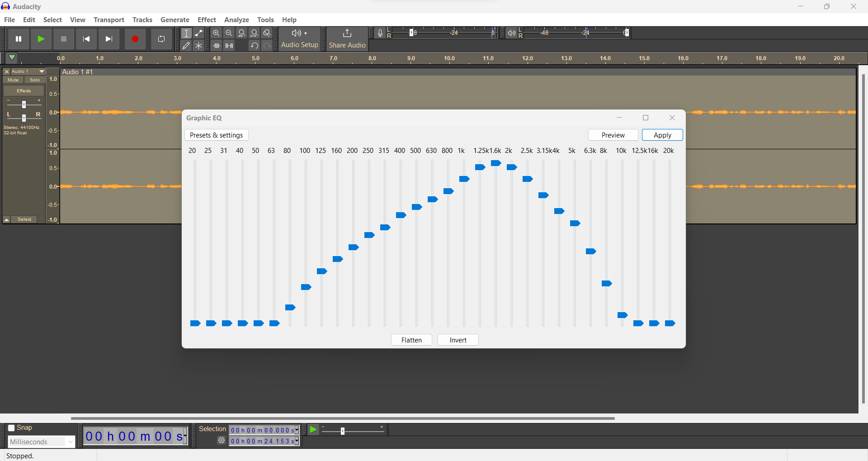This screenshot has width=868, height=461.
Task: Select the Draw (pencil) tool
Action: [x=186, y=46]
